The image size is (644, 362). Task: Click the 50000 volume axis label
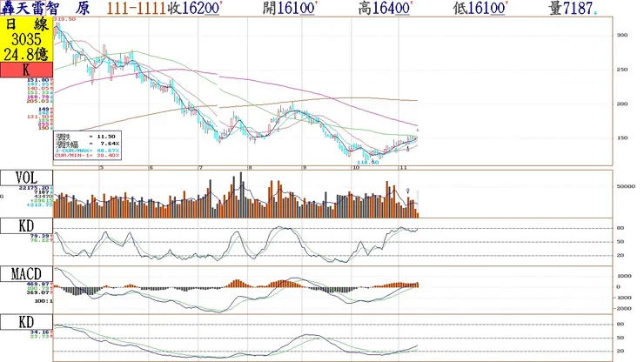(626, 186)
